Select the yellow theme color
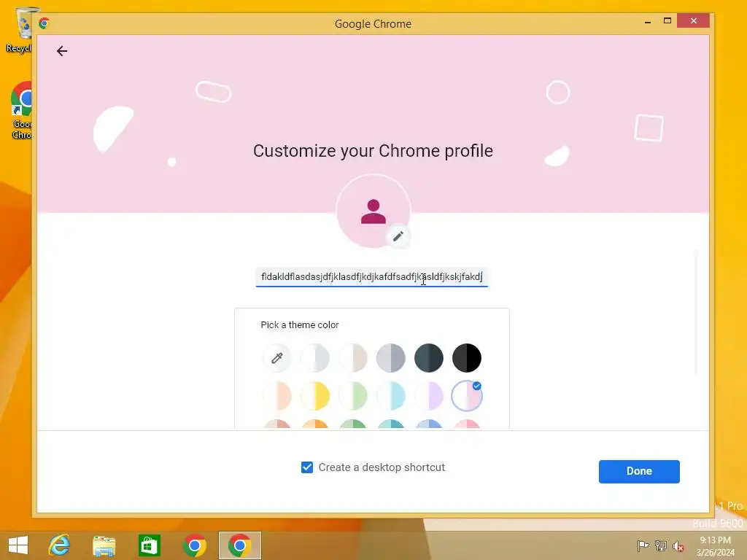The image size is (747, 560). (x=315, y=396)
